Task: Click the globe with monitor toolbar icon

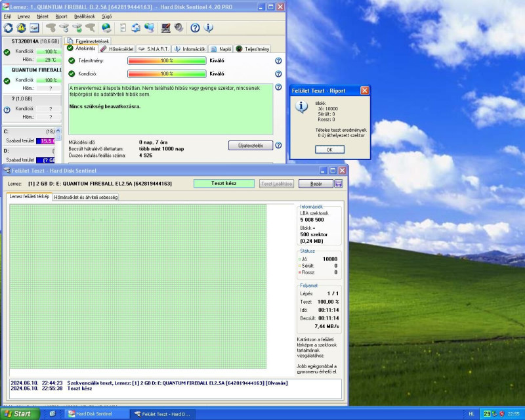Action: click(149, 28)
